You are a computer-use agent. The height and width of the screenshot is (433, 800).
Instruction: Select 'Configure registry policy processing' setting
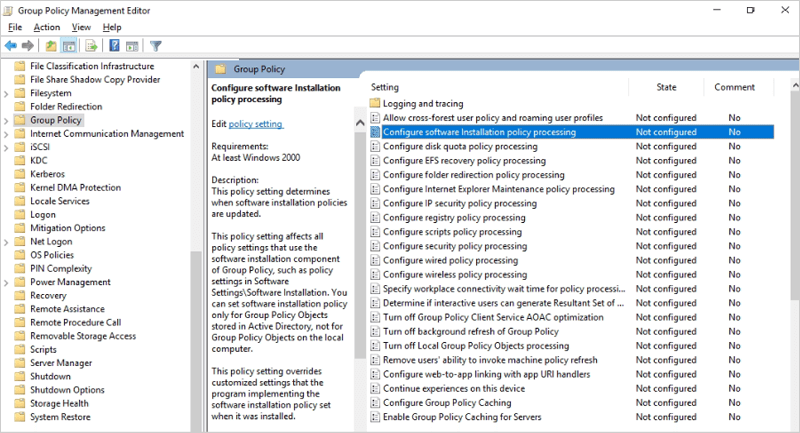click(x=453, y=217)
